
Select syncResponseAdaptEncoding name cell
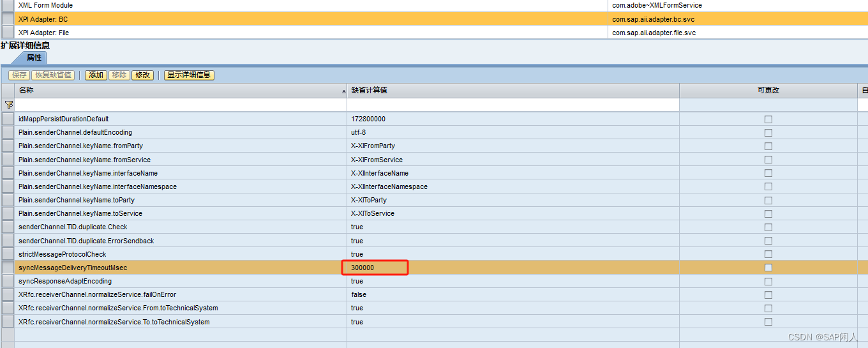click(181, 282)
